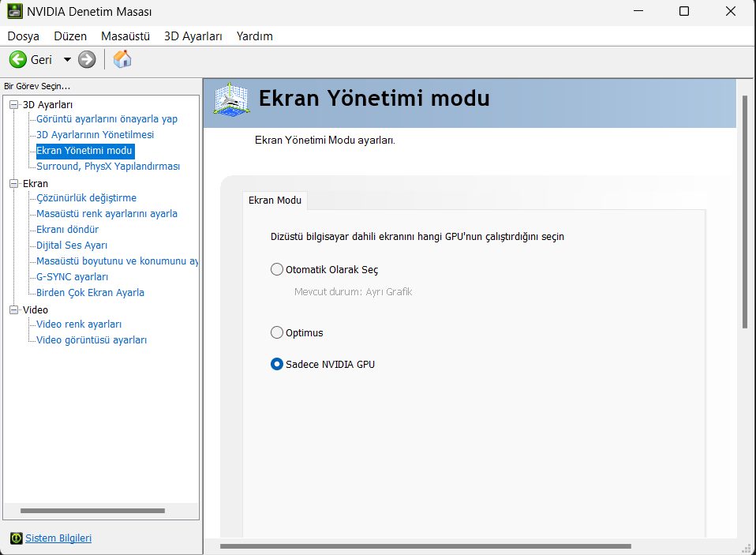Screen dimensions: 756x555
Task: Open Masaüstü boyutunu ve konumunu page
Action: pos(117,261)
